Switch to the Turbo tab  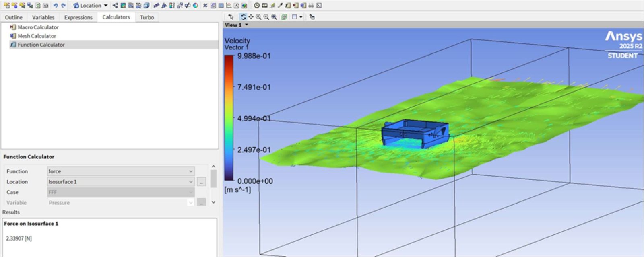point(147,17)
